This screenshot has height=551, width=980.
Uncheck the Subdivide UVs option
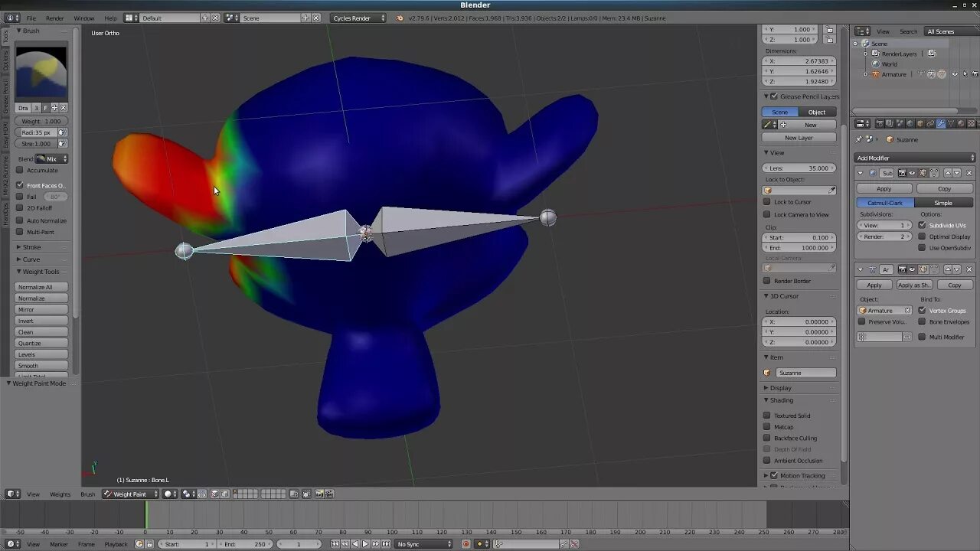(x=922, y=225)
